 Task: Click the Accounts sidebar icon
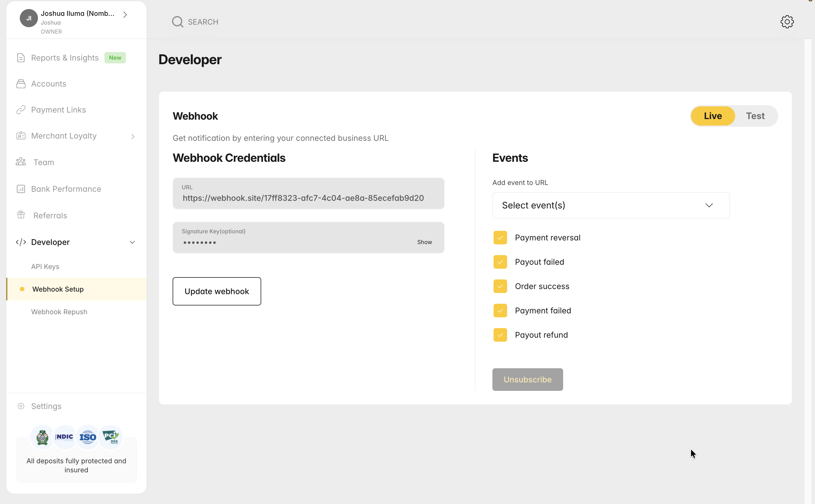pyautogui.click(x=21, y=84)
